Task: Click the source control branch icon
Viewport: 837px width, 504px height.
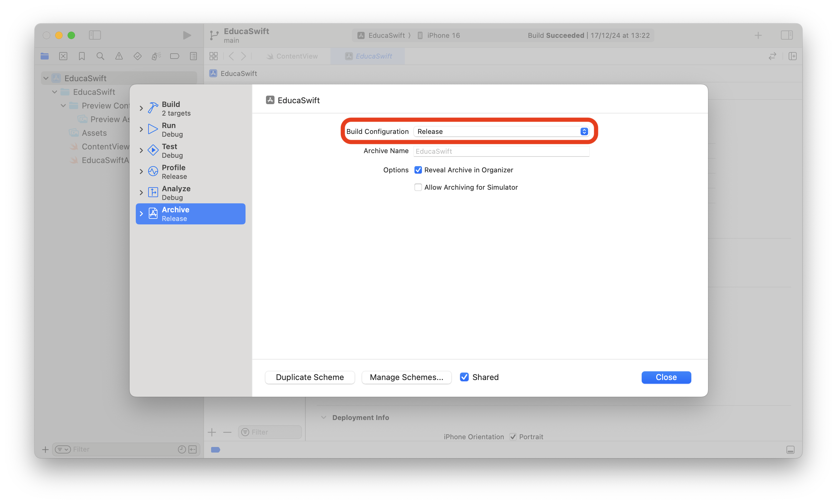Action: point(214,35)
